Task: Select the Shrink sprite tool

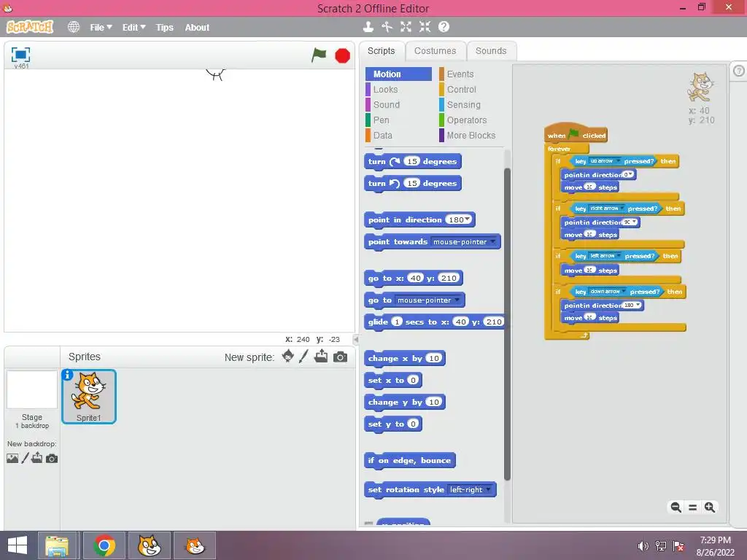Action: pyautogui.click(x=425, y=27)
